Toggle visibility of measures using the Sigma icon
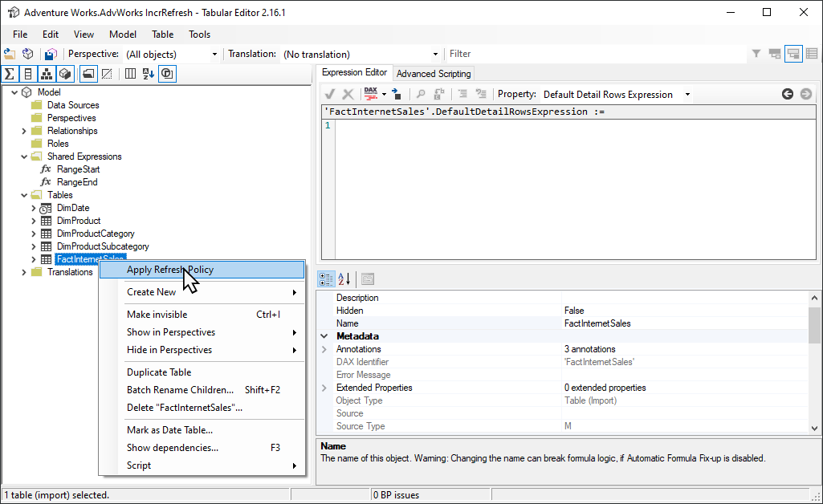The height and width of the screenshot is (504, 823). [x=10, y=73]
